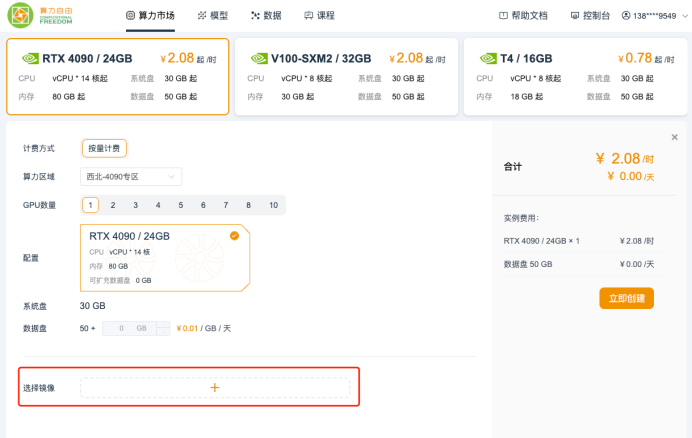Screen dimensions: 692x438
Task: Open the 数据 tab
Action: (x=266, y=15)
